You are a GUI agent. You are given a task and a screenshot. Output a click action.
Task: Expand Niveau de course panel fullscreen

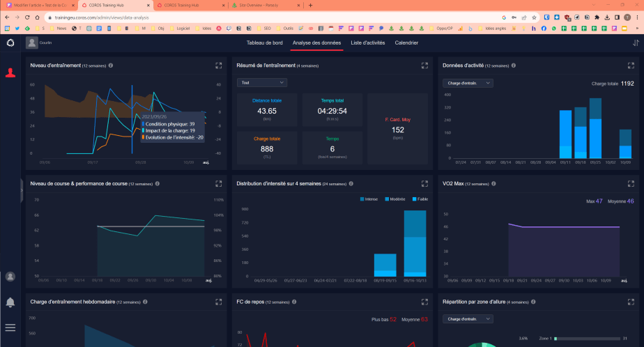(219, 183)
